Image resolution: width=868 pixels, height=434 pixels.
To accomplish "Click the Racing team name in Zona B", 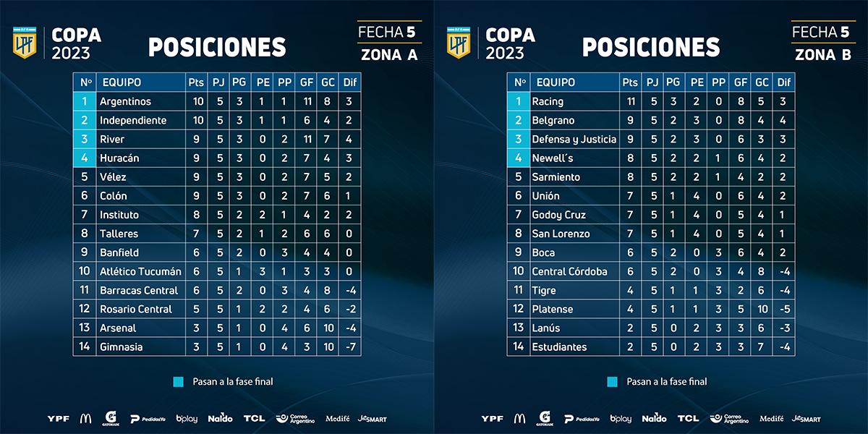I will pyautogui.click(x=548, y=101).
